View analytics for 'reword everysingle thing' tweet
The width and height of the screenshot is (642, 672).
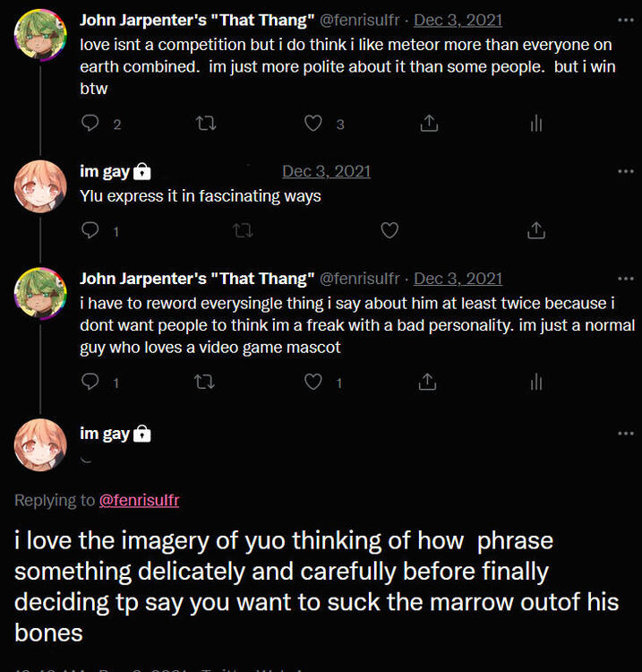tap(536, 383)
